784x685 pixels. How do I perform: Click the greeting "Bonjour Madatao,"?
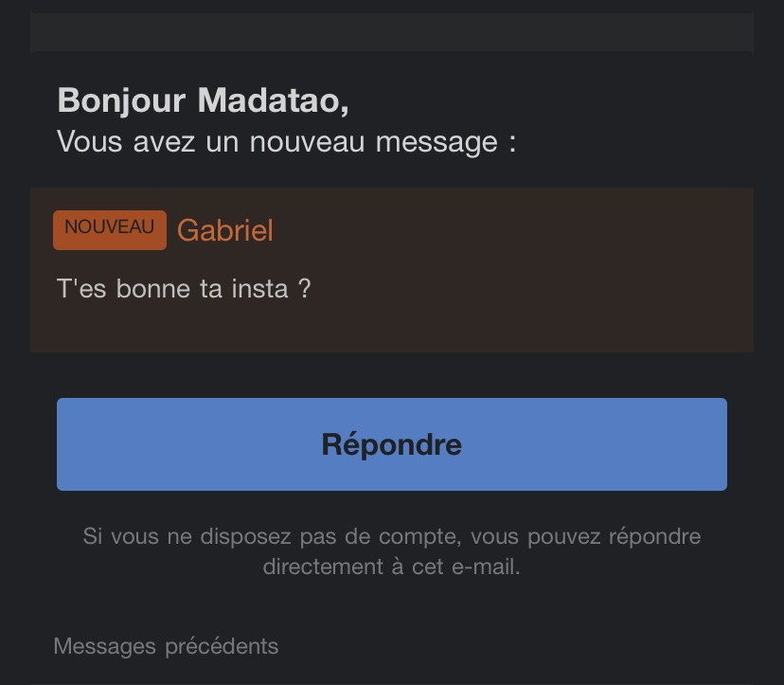pos(203,101)
